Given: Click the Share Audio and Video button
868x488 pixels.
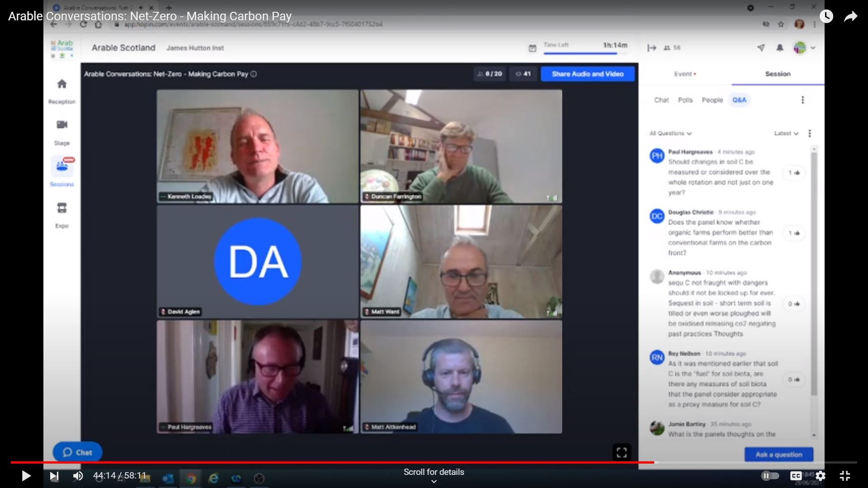Looking at the screenshot, I should 588,74.
